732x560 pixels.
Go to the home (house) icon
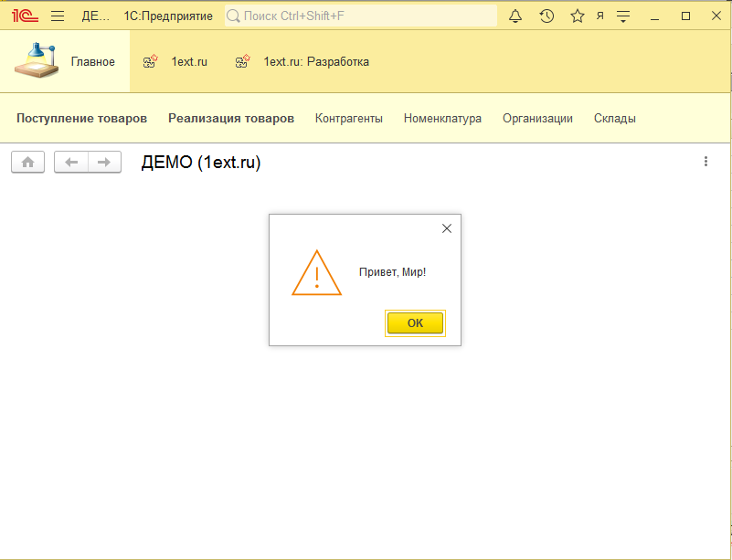[x=27, y=162]
